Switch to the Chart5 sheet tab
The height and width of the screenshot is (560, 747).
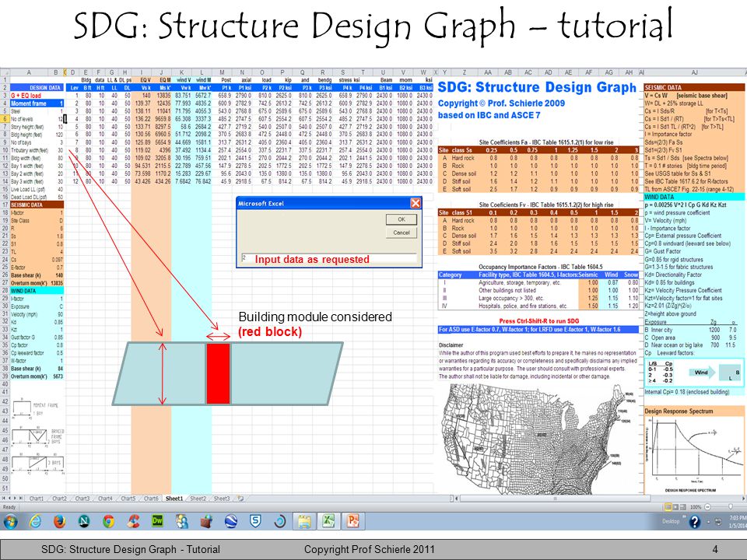(128, 499)
